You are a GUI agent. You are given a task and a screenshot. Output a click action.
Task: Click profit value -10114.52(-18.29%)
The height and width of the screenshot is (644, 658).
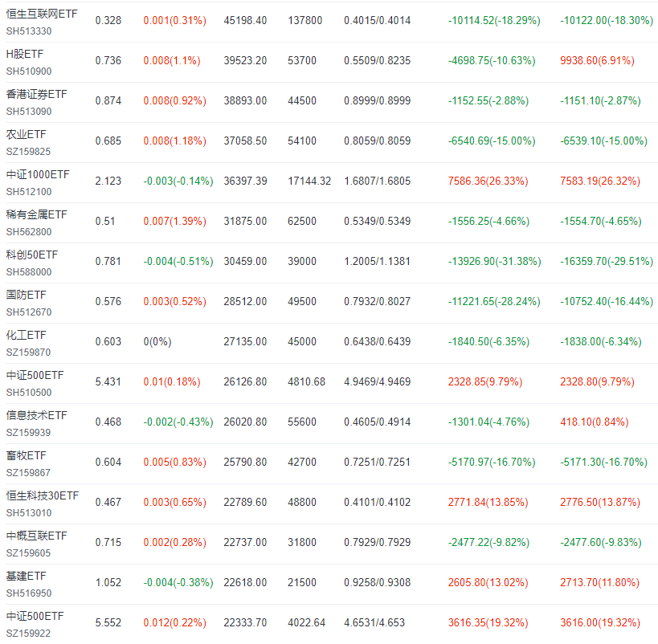pyautogui.click(x=494, y=21)
